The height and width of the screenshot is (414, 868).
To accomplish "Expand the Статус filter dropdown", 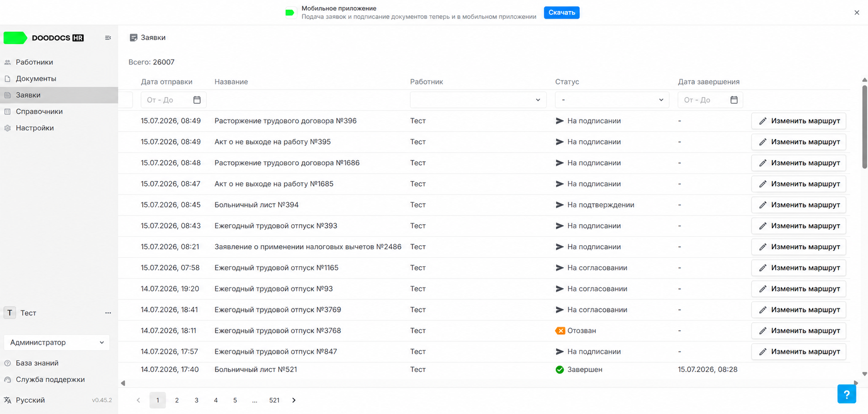I will pos(612,100).
